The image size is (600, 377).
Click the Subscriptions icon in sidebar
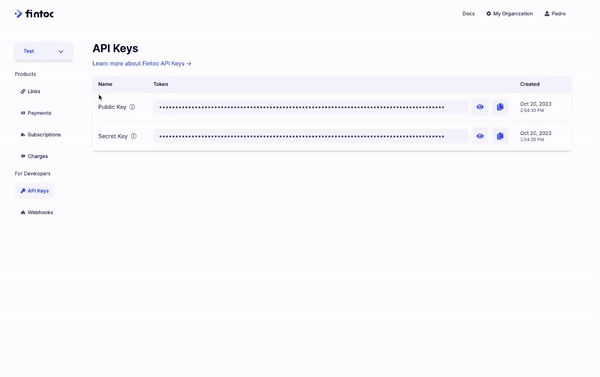click(23, 135)
